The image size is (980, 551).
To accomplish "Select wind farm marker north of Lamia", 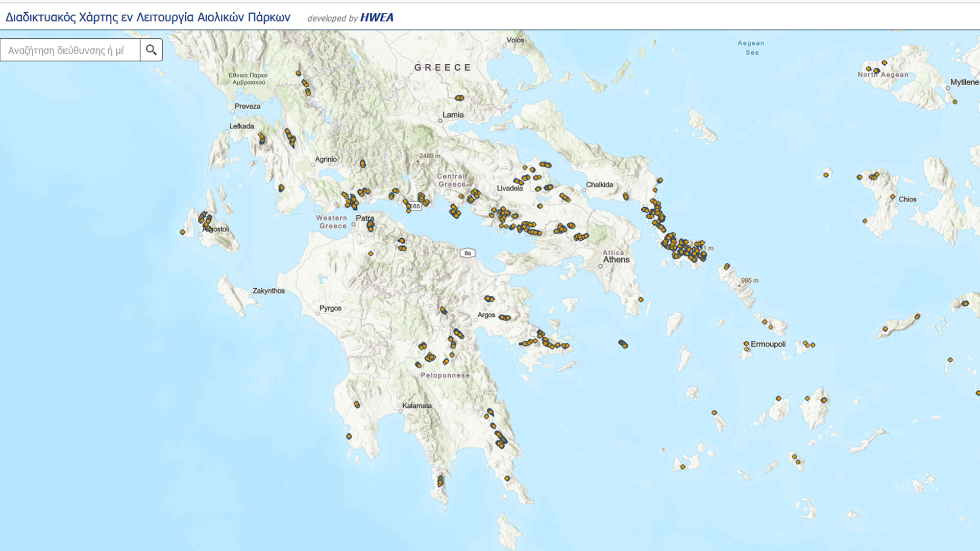I will 459,98.
